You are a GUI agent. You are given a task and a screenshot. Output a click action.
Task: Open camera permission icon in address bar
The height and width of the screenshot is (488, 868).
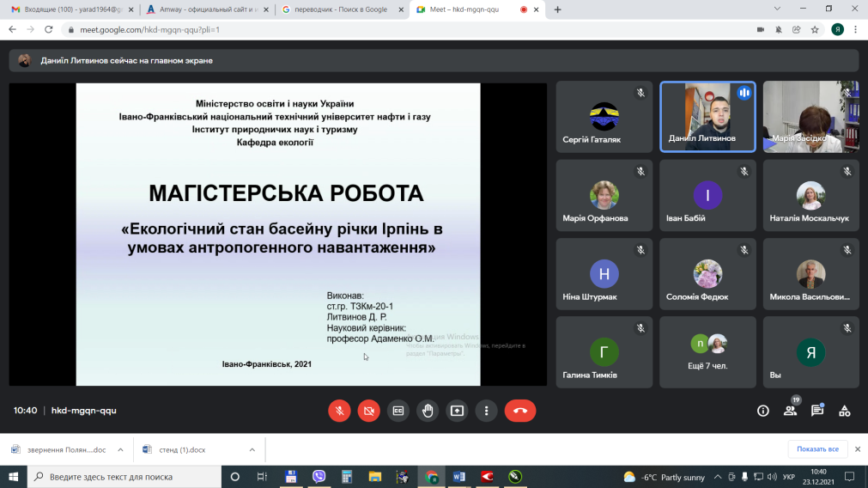761,29
